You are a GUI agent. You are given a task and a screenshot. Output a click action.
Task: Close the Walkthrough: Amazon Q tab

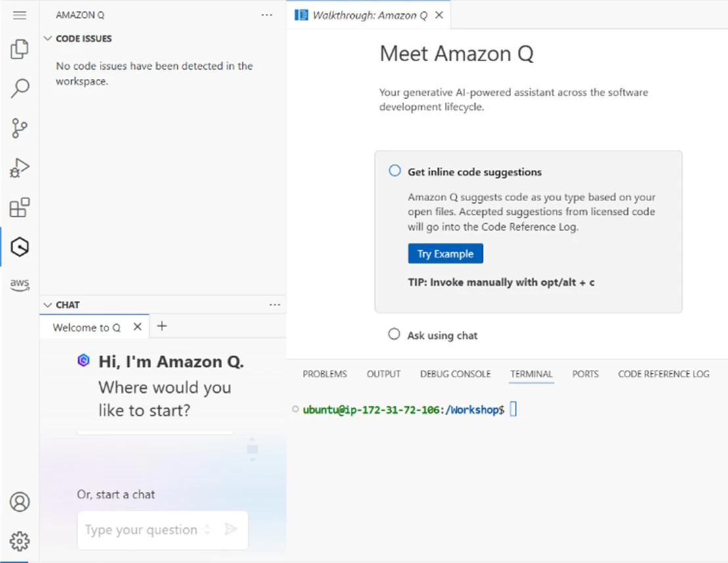tap(440, 15)
